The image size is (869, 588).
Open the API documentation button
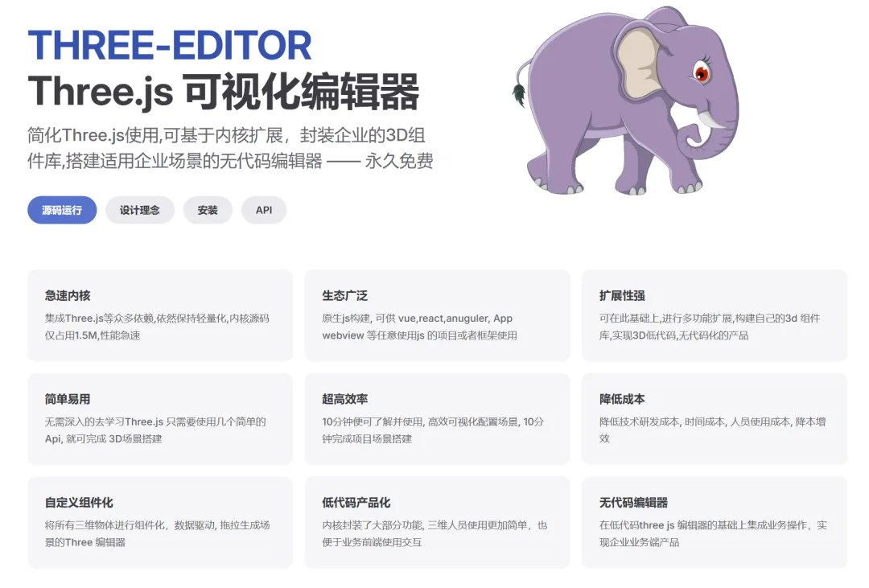point(264,210)
